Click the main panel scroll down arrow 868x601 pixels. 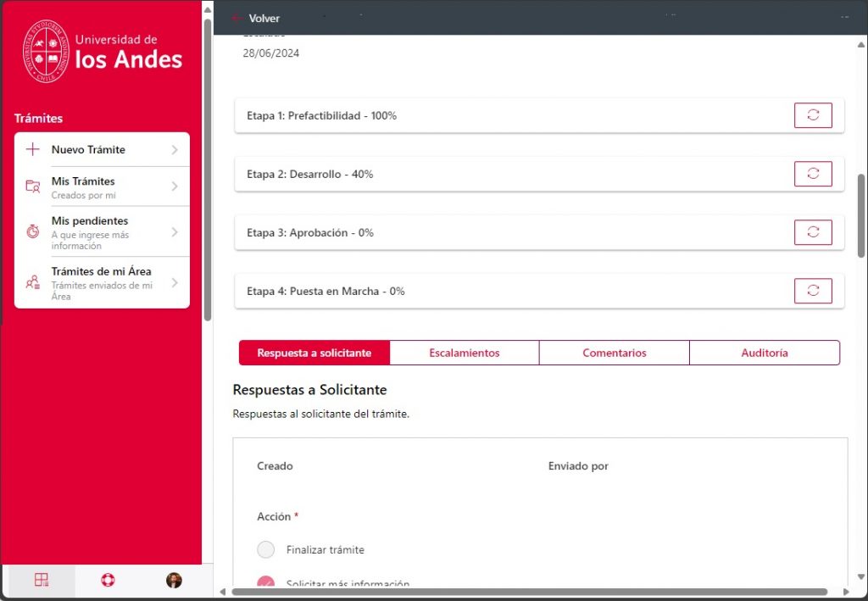coord(861,576)
